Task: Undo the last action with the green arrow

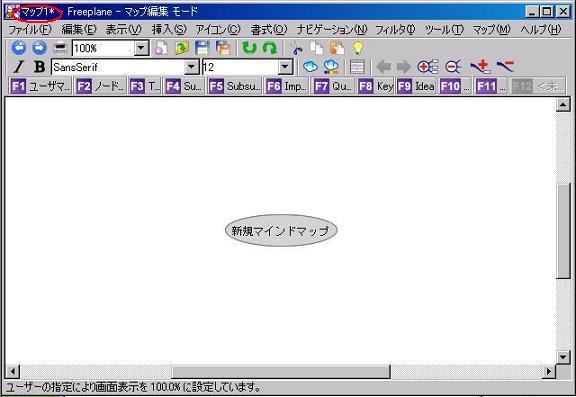Action: coord(249,48)
